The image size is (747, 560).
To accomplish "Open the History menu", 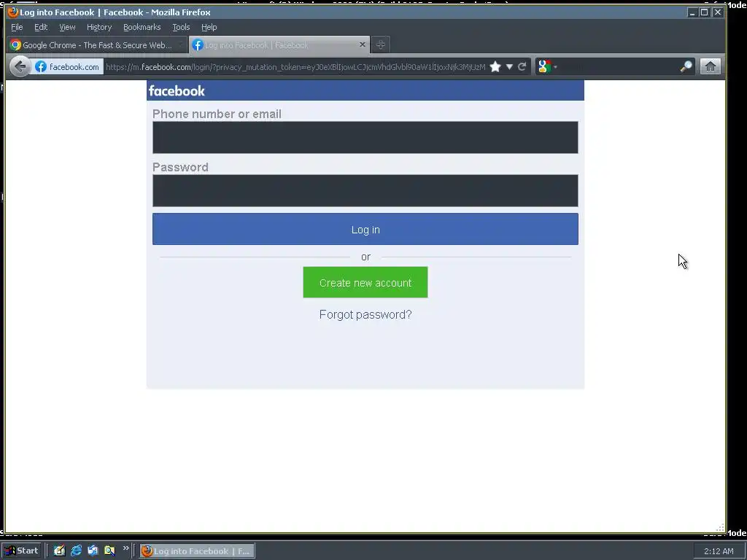I will (99, 27).
